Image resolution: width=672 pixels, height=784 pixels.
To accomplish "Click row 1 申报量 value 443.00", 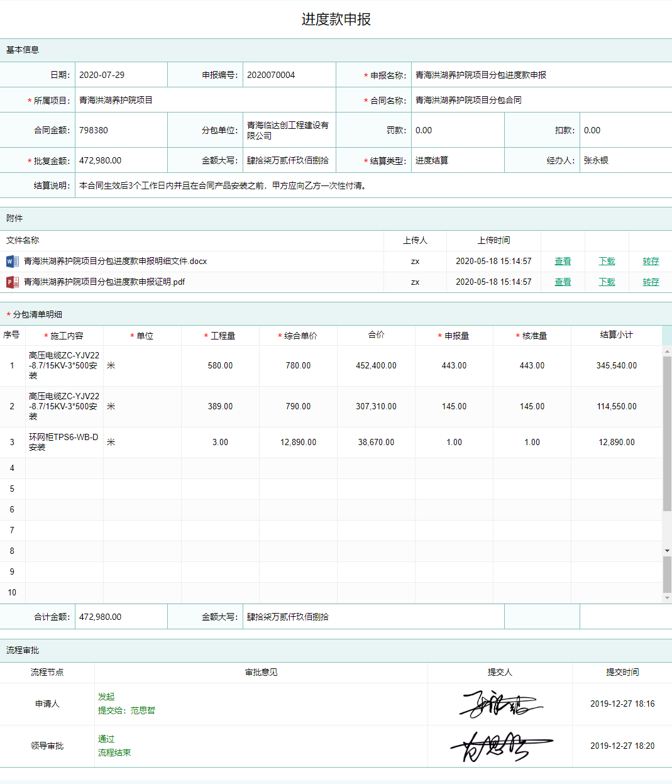I will pos(454,365).
